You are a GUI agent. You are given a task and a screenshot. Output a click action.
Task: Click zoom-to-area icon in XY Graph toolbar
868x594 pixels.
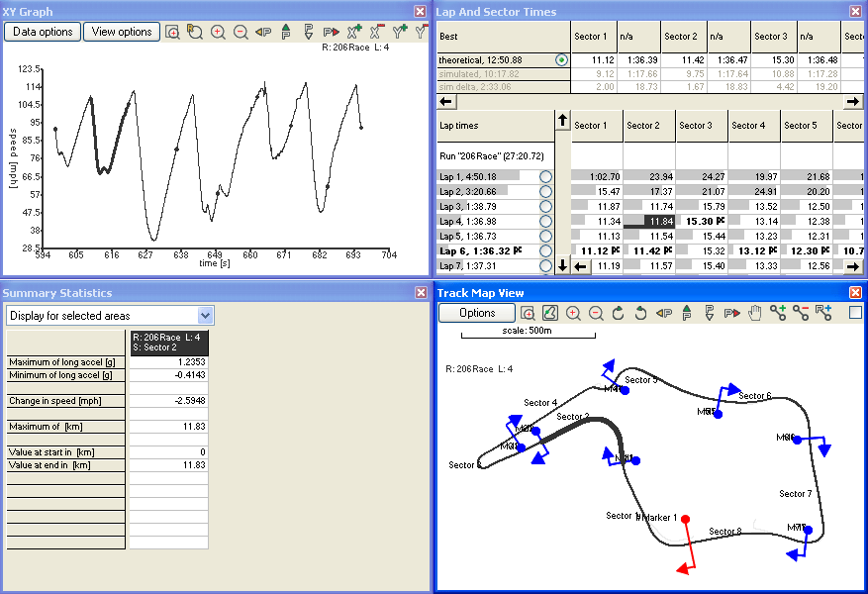pyautogui.click(x=173, y=32)
